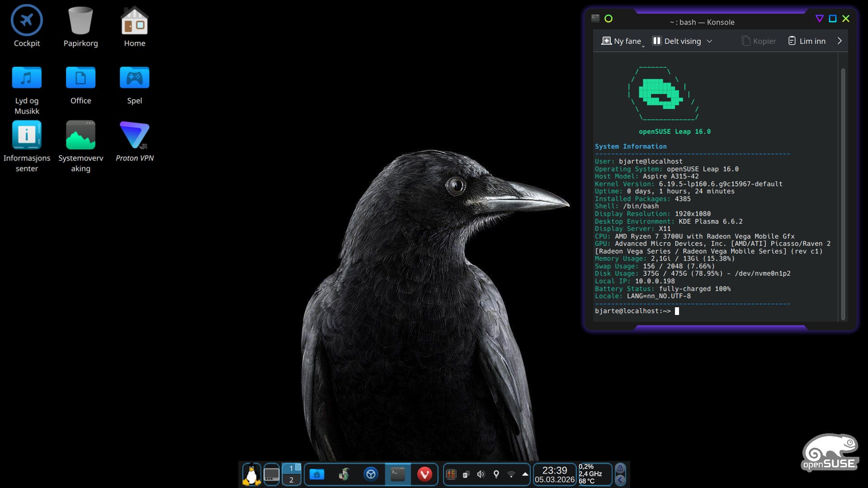Screen dimensions: 868x488
Task: Open the Tux application launcher
Action: 251,474
